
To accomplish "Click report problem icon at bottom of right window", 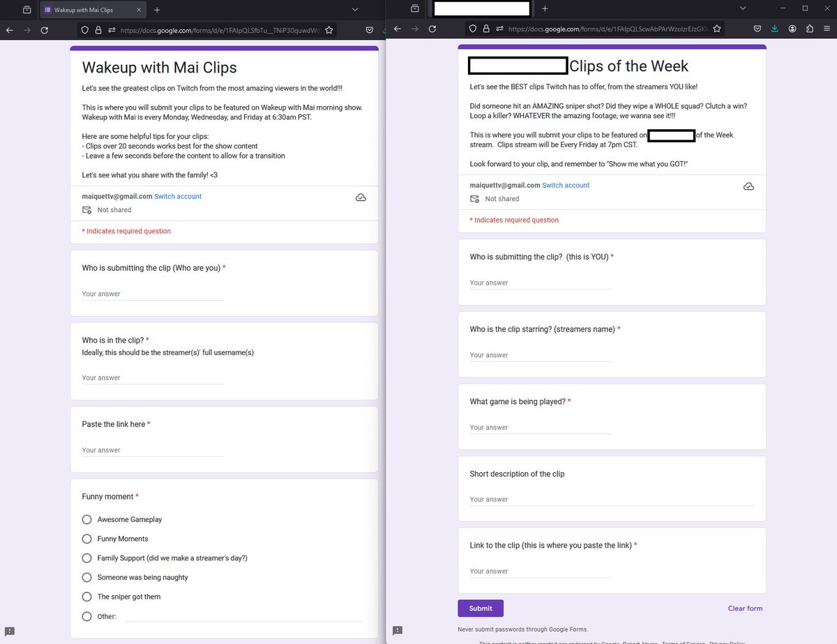I will [398, 631].
